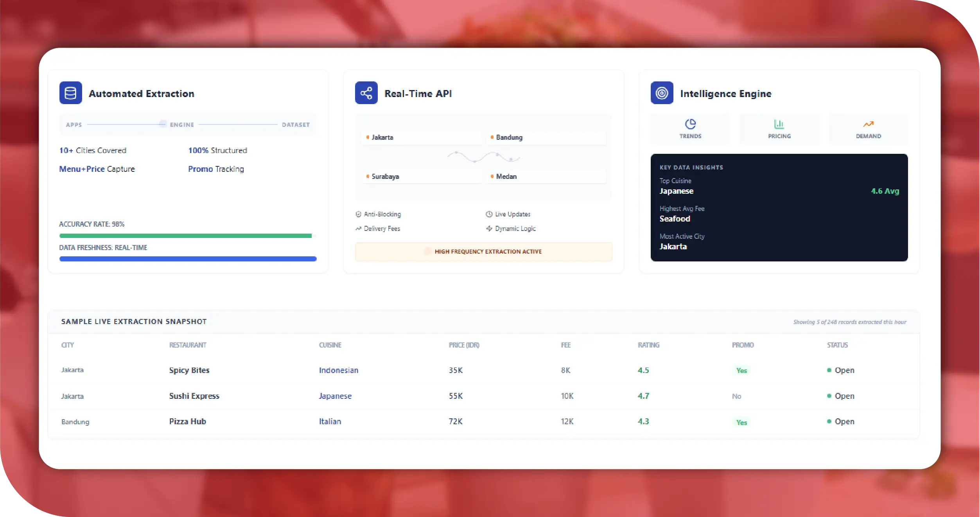Open the Sample Live Extraction Snapshot section
980x517 pixels.
click(x=134, y=321)
